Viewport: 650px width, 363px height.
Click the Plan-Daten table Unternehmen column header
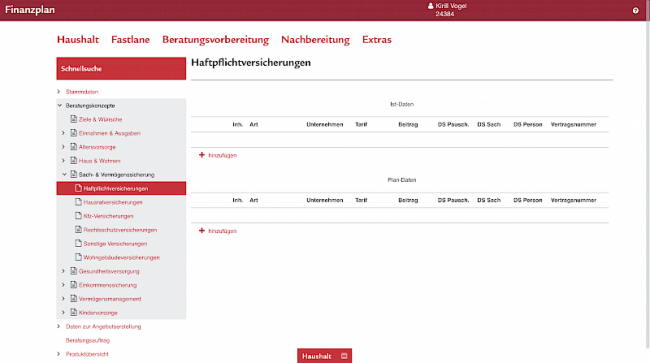(x=325, y=200)
